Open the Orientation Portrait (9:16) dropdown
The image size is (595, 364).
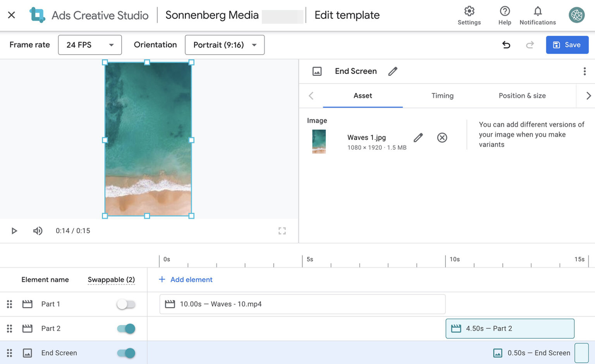[x=225, y=45]
